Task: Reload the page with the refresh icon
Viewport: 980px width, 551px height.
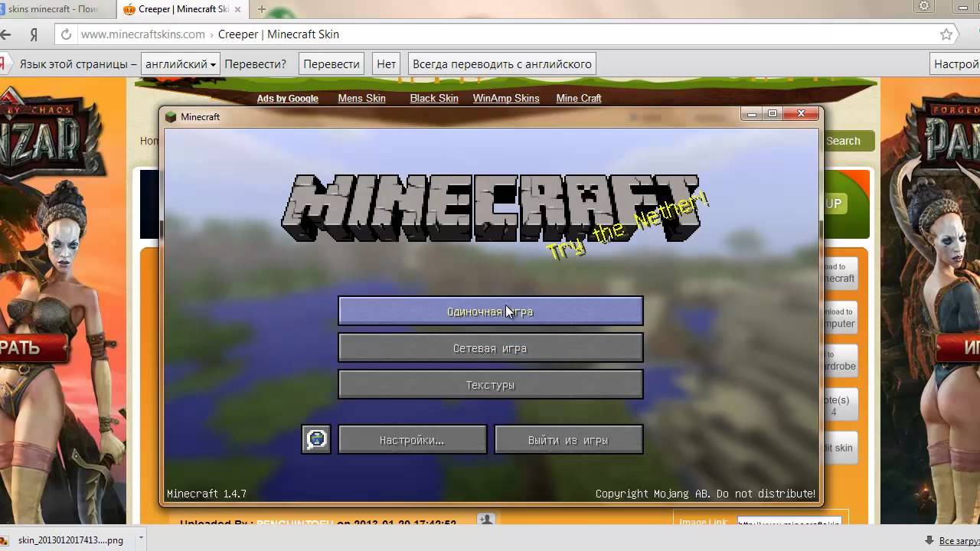Action: tap(66, 34)
